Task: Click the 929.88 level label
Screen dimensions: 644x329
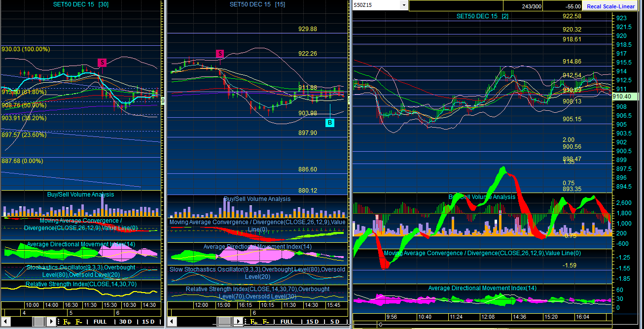Action: click(308, 29)
